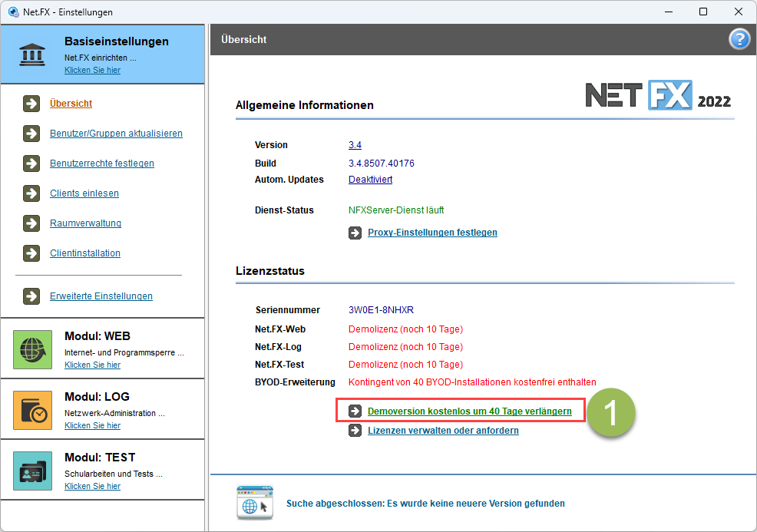Open Erweiterte Einstellungen

[x=101, y=296]
